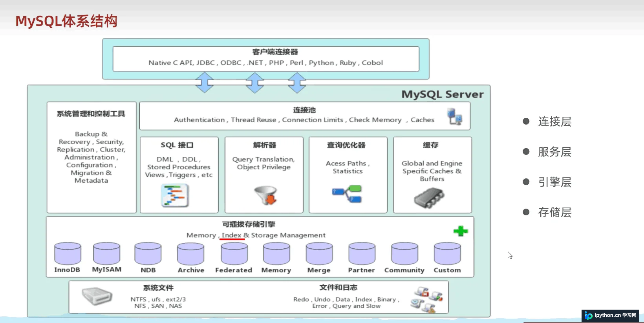Click the Backup & Recovery description text

pyautogui.click(x=91, y=157)
